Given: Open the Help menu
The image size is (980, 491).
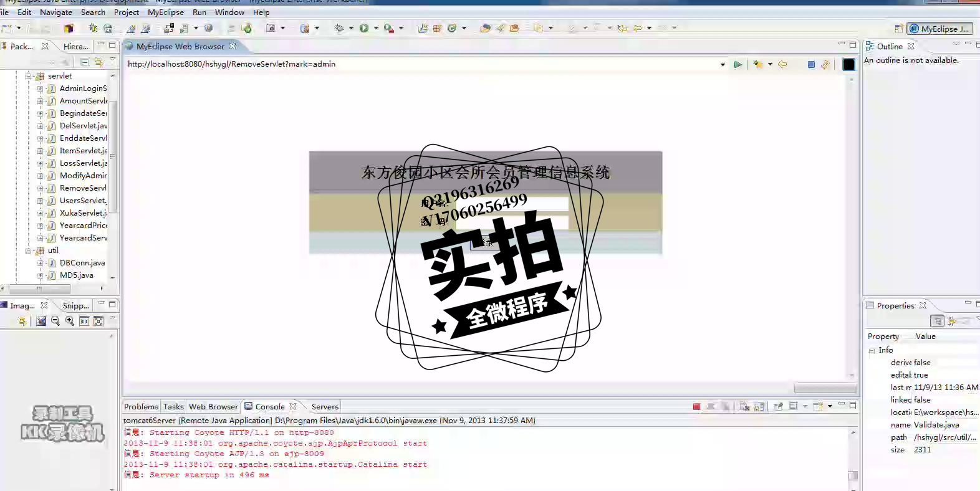Looking at the screenshot, I should pos(261,12).
